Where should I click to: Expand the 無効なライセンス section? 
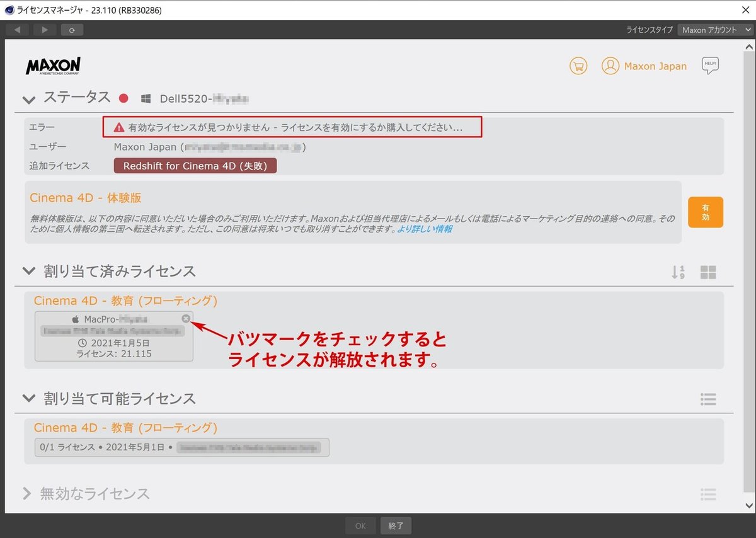click(x=27, y=493)
